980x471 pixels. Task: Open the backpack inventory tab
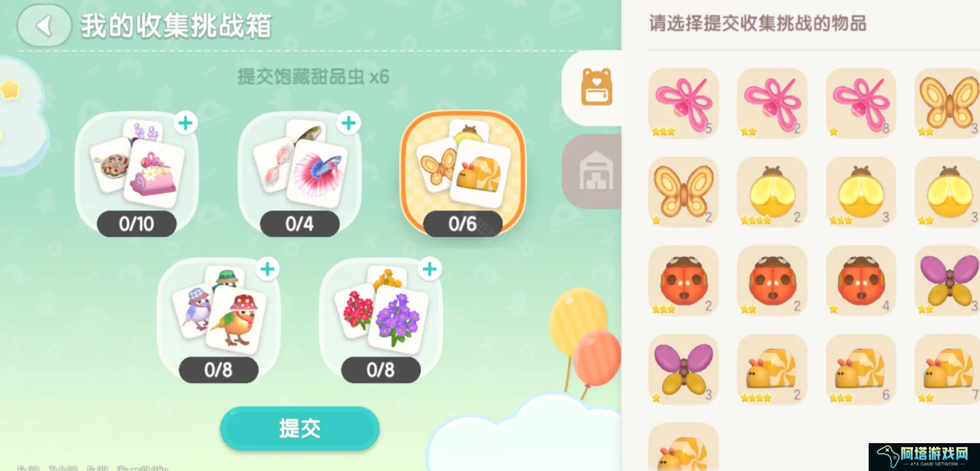point(596,87)
